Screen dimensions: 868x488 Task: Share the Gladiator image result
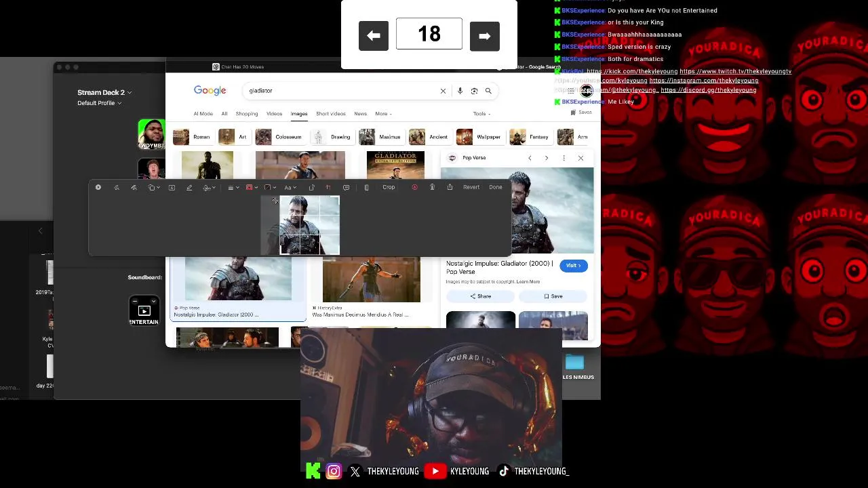[x=480, y=296]
